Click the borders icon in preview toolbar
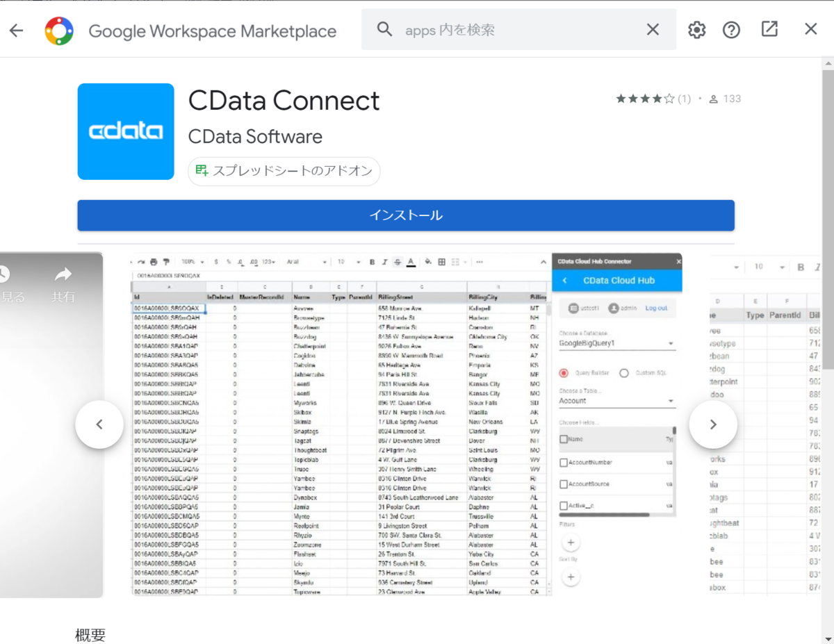Image resolution: width=834 pixels, height=644 pixels. (441, 262)
